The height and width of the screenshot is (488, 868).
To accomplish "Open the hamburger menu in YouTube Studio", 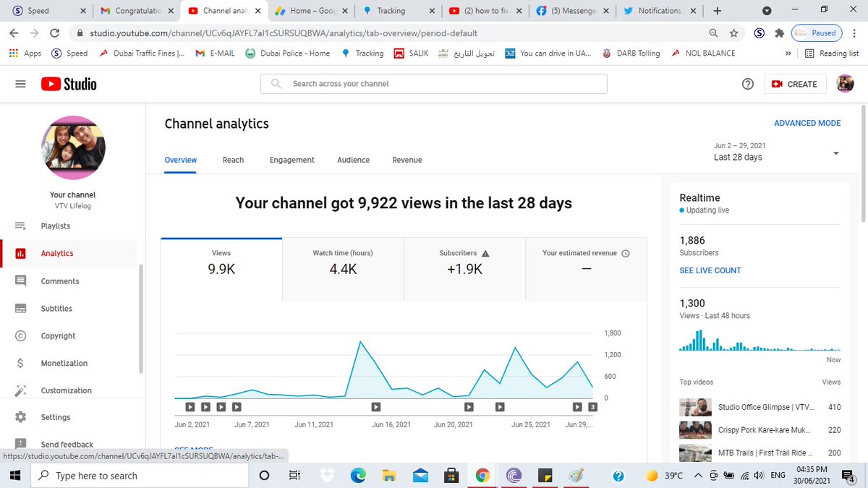I will 20,84.
